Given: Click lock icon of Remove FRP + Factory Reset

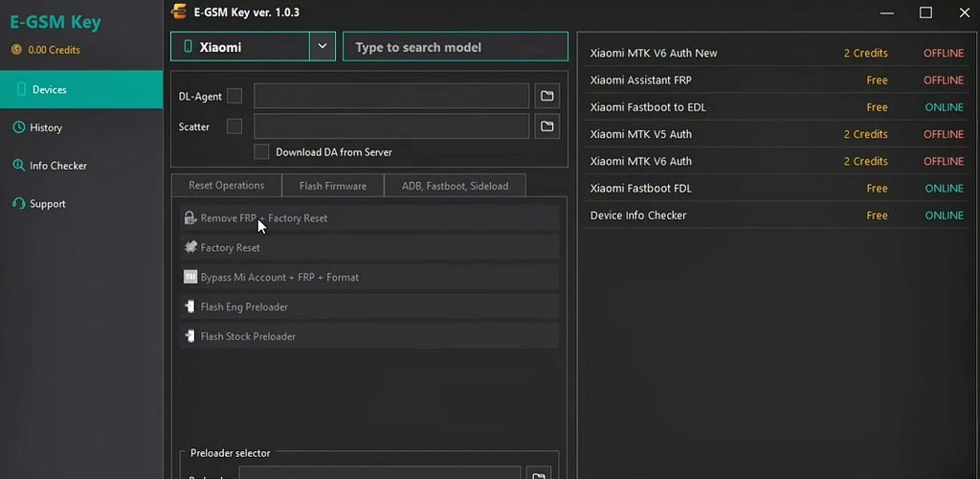Looking at the screenshot, I should click(x=190, y=218).
